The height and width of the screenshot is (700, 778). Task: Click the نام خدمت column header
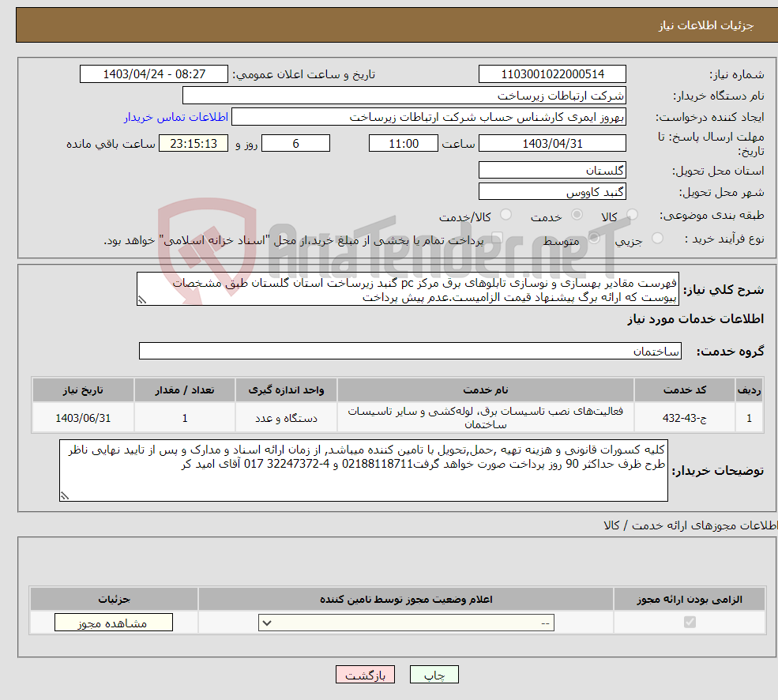[485, 390]
